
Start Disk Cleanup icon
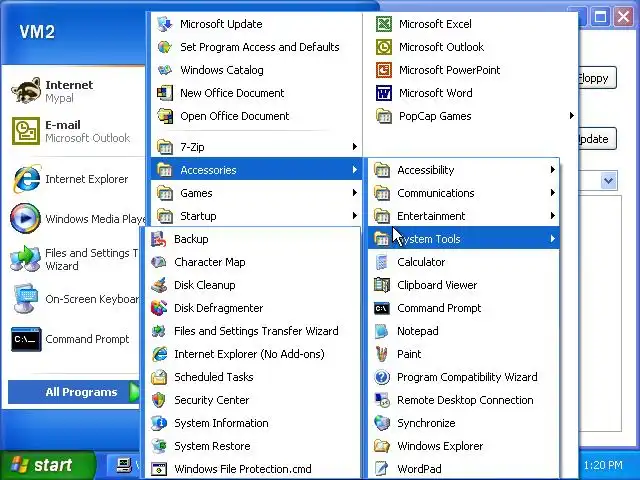pyautogui.click(x=158, y=285)
